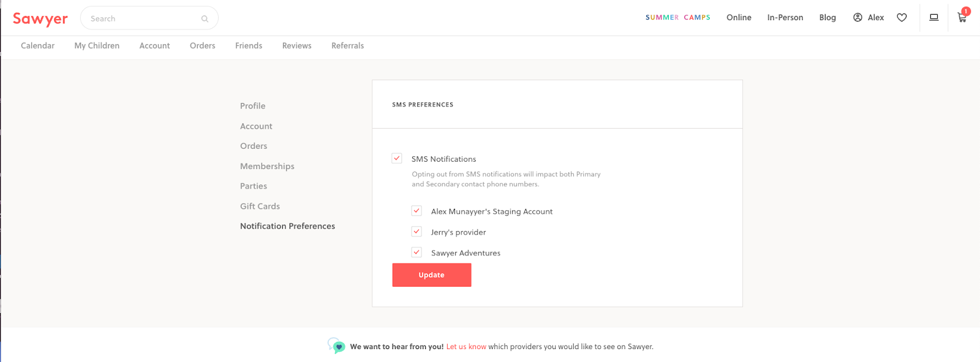Screen dimensions: 980x362
Task: Open the shopping cart
Action: 962,18
